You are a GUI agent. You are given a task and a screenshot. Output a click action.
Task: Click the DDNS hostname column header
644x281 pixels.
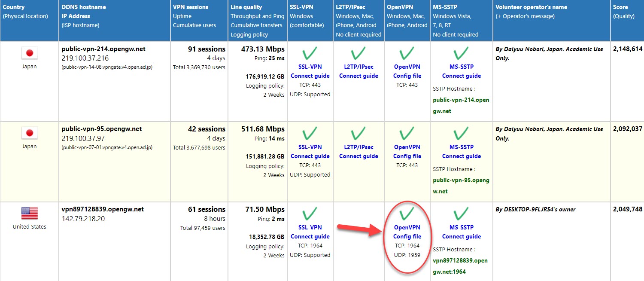[x=115, y=21]
